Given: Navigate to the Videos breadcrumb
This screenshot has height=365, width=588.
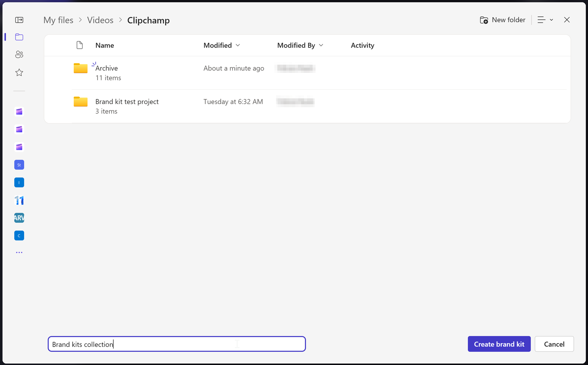Looking at the screenshot, I should pyautogui.click(x=100, y=20).
